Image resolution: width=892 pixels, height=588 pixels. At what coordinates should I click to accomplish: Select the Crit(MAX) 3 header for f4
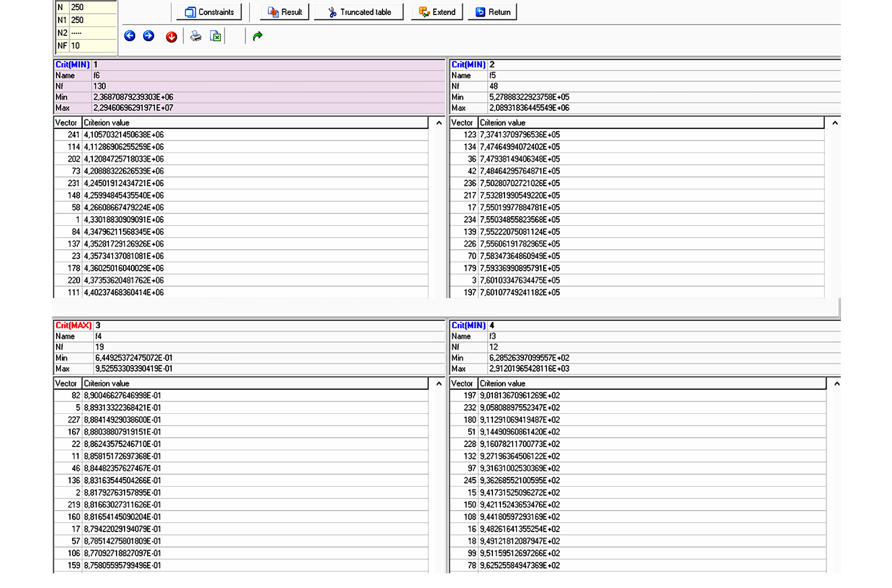click(74, 326)
